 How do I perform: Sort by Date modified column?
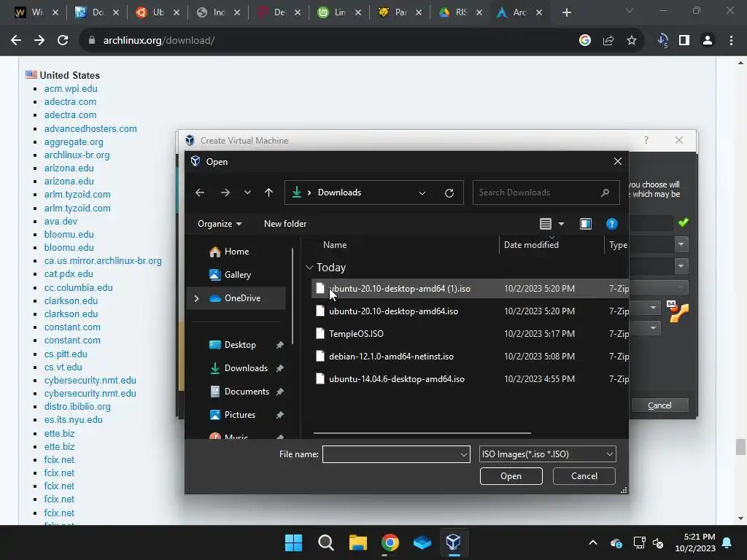pos(531,245)
